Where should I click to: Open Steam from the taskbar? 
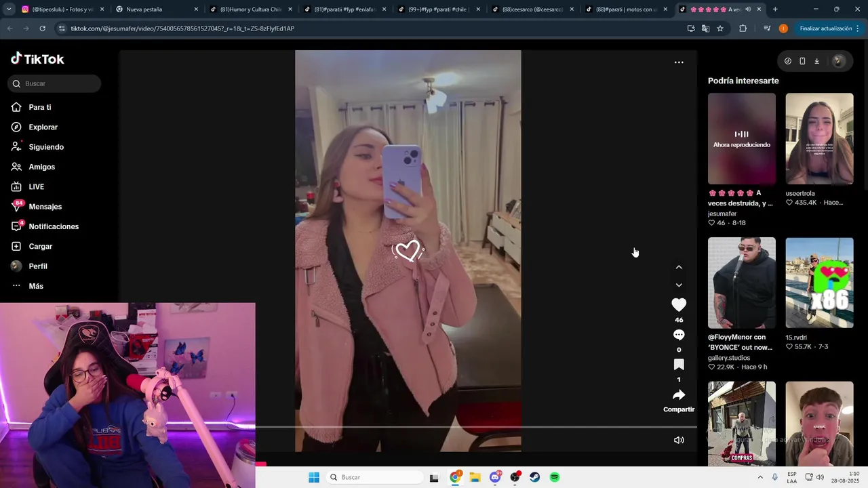534,477
